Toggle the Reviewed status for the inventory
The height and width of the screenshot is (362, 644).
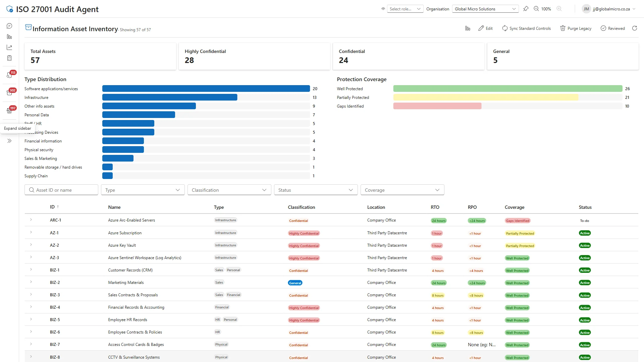click(x=612, y=28)
